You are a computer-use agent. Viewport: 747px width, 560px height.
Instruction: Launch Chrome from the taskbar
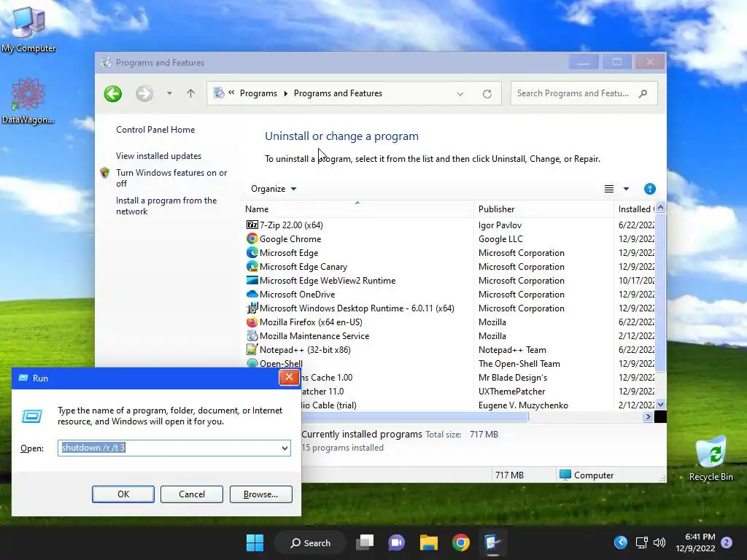click(x=461, y=542)
